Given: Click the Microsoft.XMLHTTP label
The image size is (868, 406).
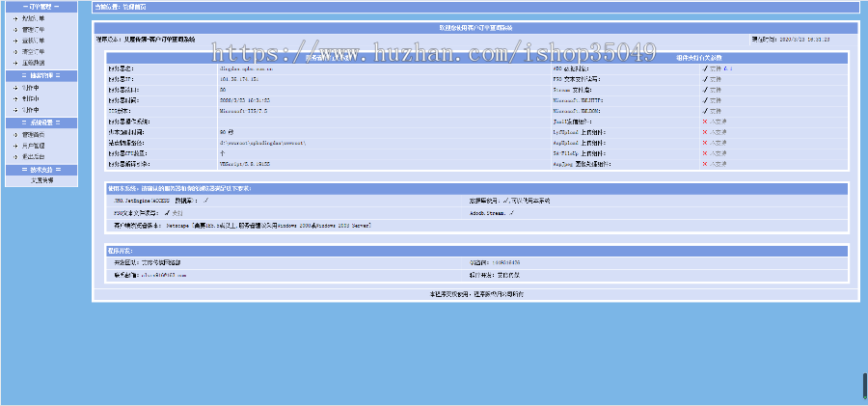Looking at the screenshot, I should [x=578, y=101].
